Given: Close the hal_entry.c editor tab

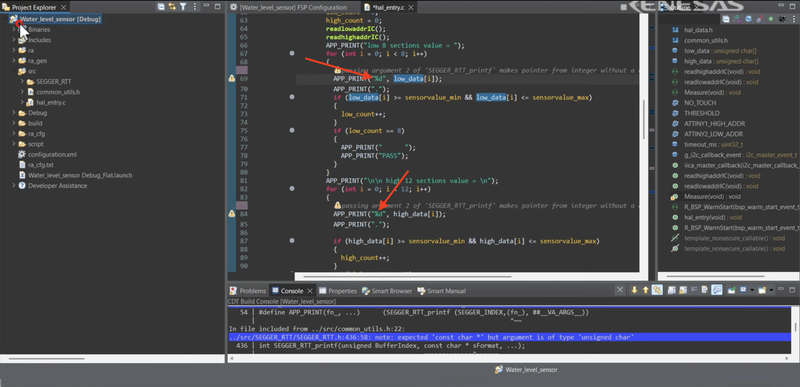Looking at the screenshot, I should tap(410, 8).
